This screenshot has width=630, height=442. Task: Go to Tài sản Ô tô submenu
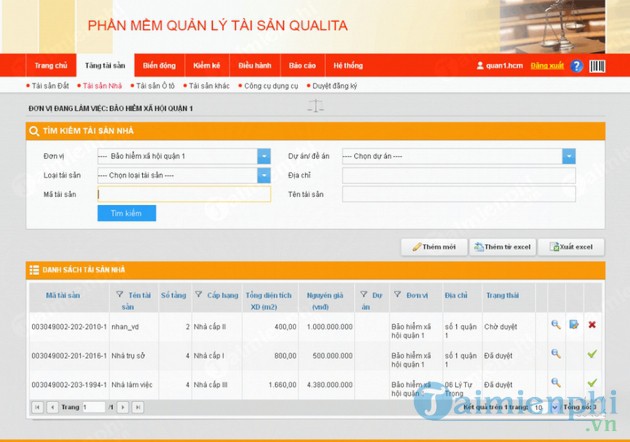155,86
